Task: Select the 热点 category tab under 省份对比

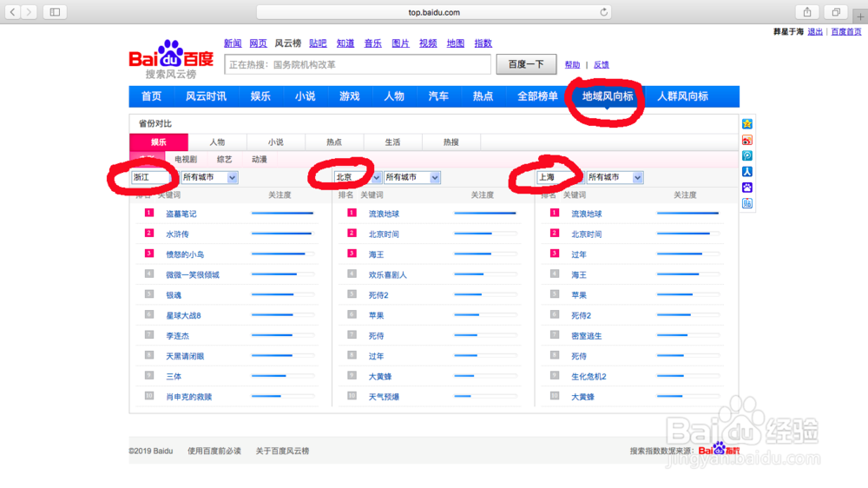Action: click(334, 142)
